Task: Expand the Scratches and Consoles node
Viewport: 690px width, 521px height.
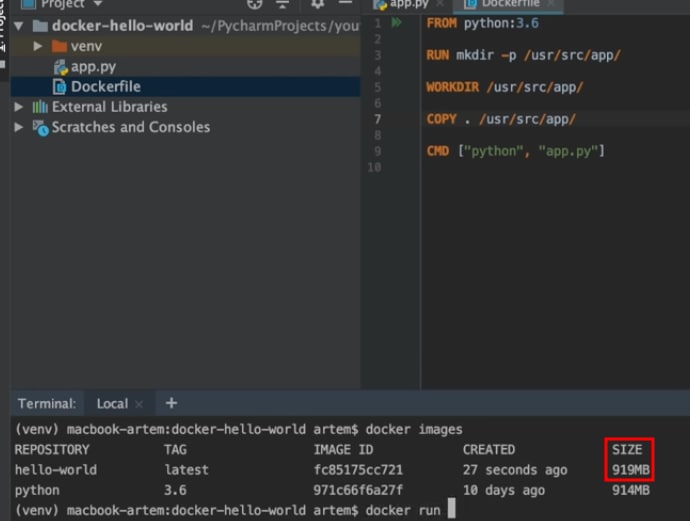Action: pos(18,127)
